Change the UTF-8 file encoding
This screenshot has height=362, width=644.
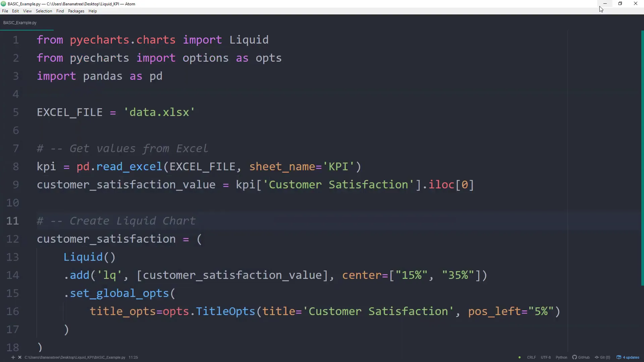(x=546, y=357)
